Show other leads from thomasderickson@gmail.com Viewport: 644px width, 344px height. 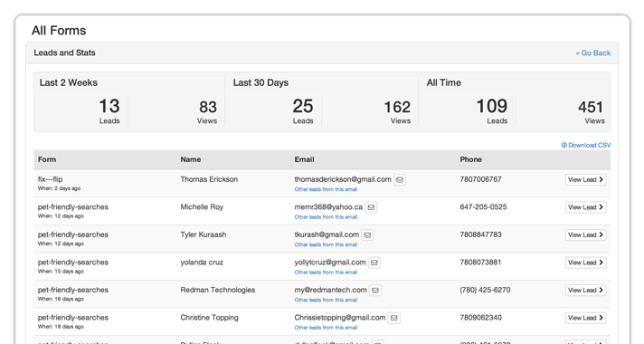326,189
